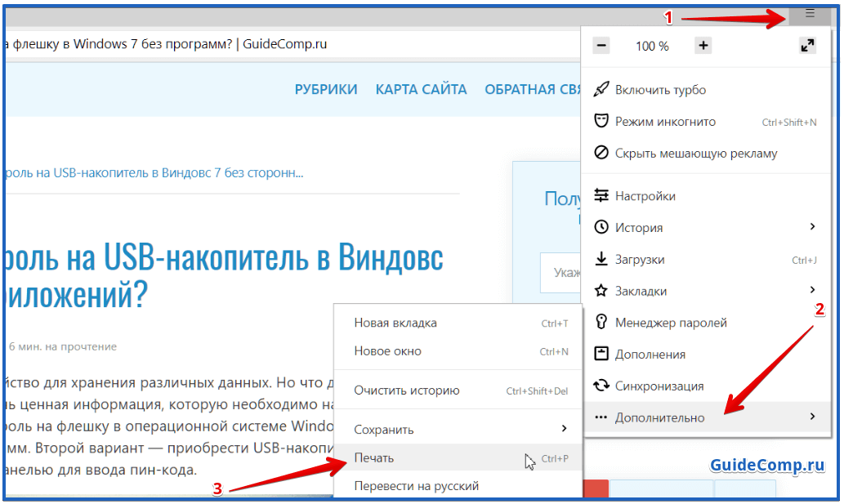Image resolution: width=844 pixels, height=504 pixels.
Task: Select Печать in the submenu
Action: 458,457
